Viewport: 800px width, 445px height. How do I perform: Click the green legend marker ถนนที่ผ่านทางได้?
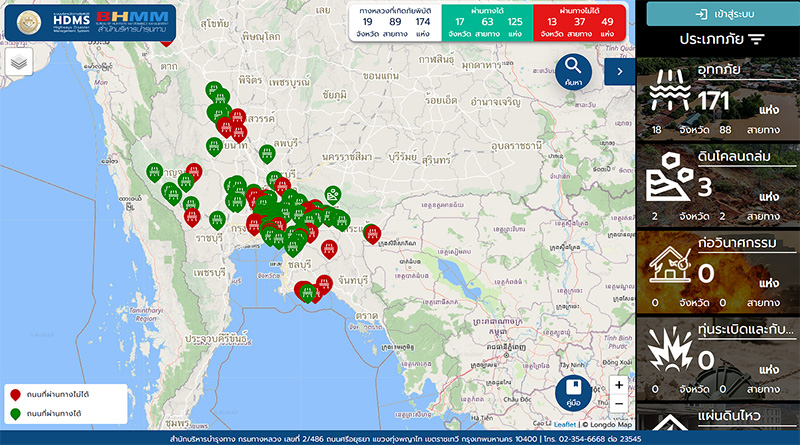(15, 413)
